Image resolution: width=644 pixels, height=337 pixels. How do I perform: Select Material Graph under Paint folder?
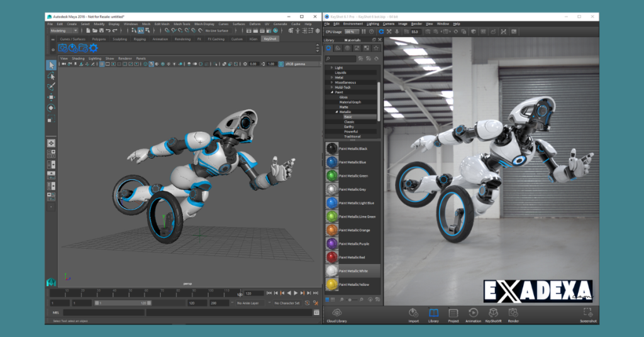(350, 102)
